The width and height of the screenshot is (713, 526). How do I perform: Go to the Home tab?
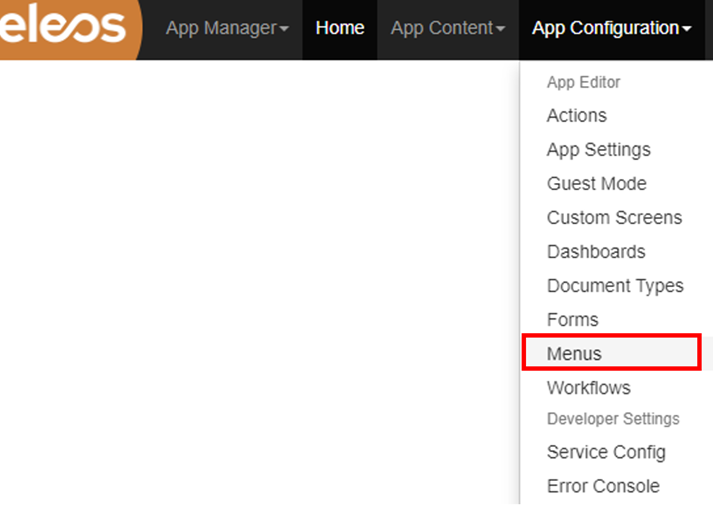point(340,28)
